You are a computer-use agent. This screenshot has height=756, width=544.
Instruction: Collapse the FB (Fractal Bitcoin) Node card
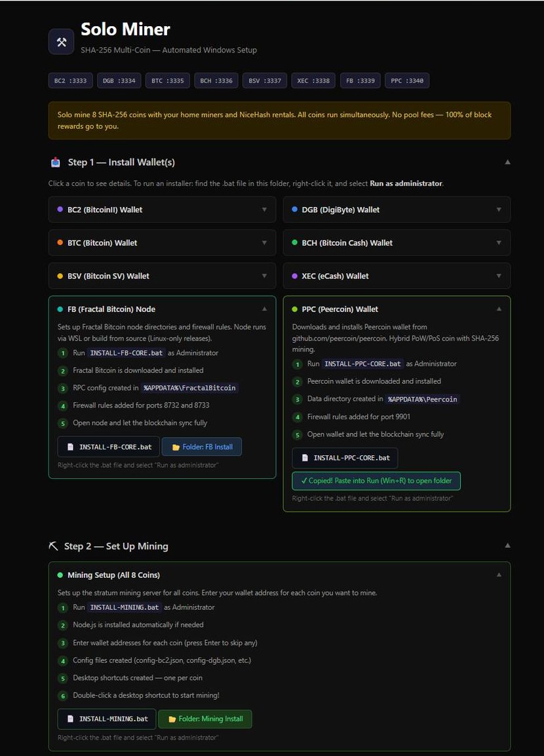[264, 309]
